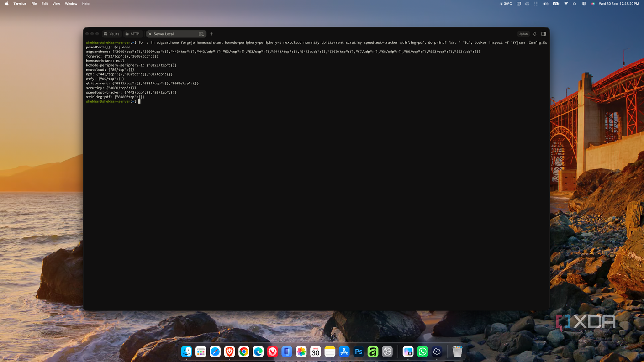The image size is (644, 362).
Task: Open the Termius icon in the Dock
Action: [437, 351]
